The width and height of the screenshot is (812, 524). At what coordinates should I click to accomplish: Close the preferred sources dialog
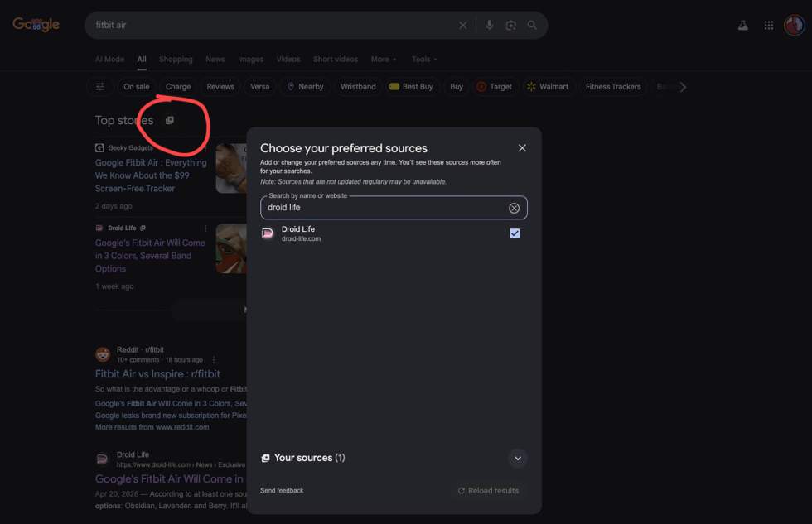point(522,148)
